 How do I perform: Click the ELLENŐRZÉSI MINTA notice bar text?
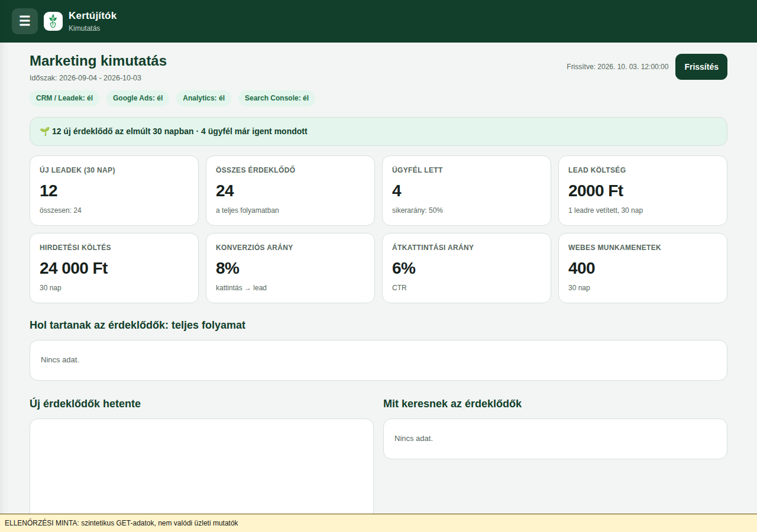coord(121,523)
